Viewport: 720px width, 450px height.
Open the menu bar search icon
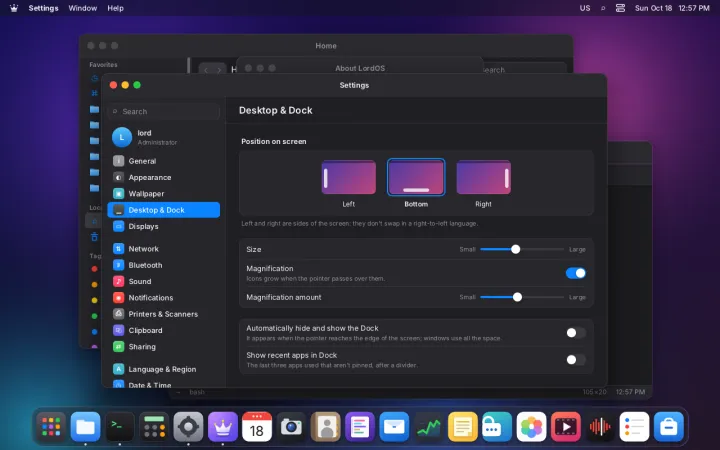point(603,8)
